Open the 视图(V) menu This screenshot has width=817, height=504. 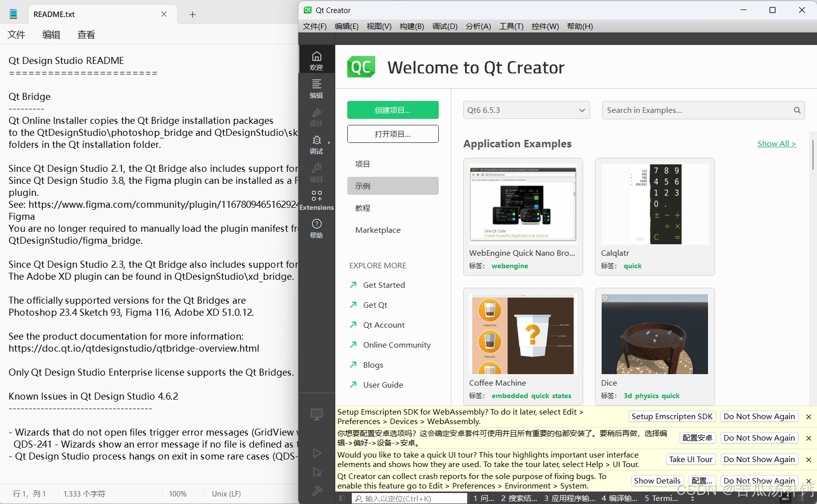pos(379,26)
